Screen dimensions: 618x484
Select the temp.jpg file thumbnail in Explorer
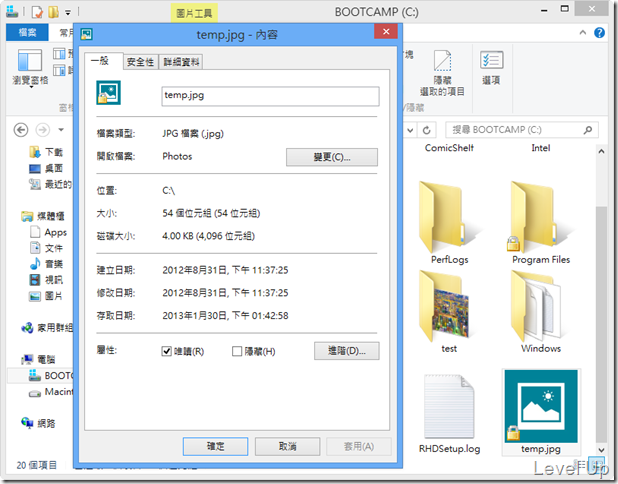(x=541, y=412)
